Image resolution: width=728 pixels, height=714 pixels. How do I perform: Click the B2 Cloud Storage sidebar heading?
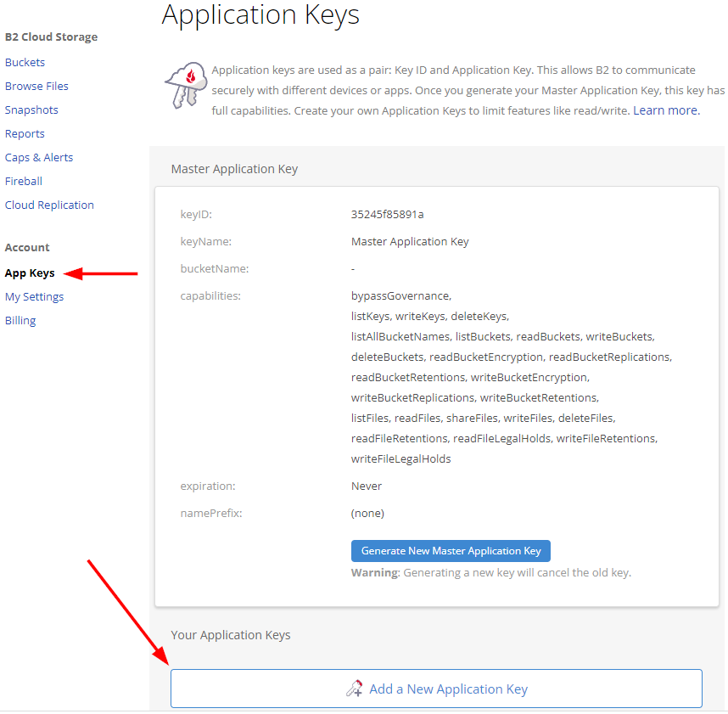[x=52, y=37]
